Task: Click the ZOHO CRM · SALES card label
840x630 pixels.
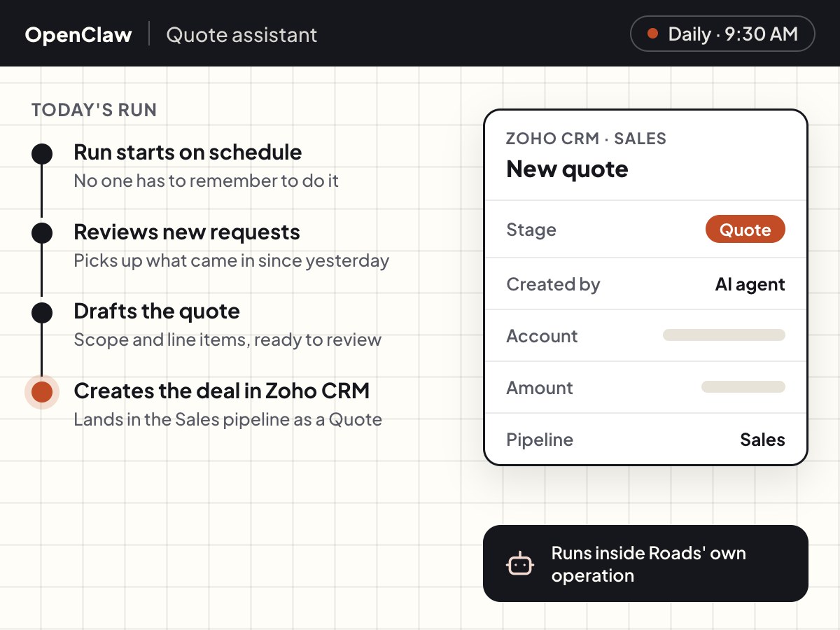Action: tap(587, 139)
